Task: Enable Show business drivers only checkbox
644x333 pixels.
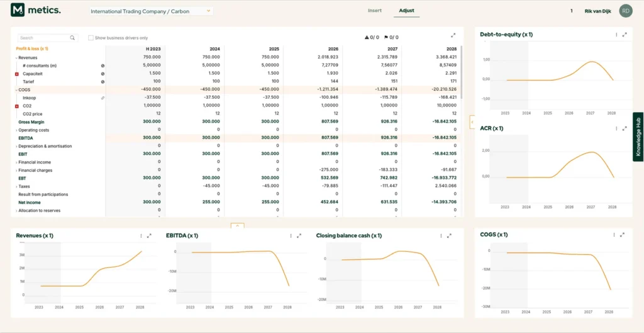Action: pyautogui.click(x=91, y=38)
